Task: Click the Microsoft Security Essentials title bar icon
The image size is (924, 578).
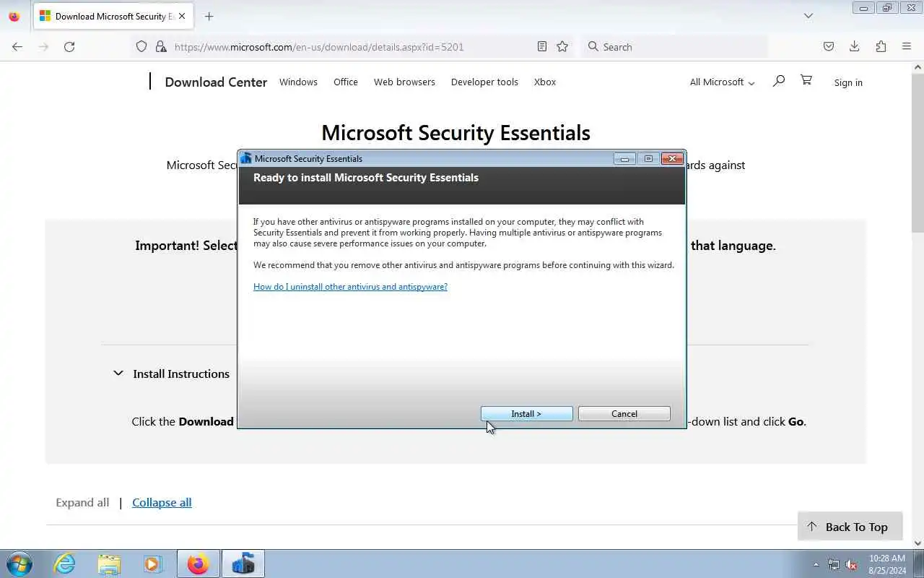Action: [246, 158]
